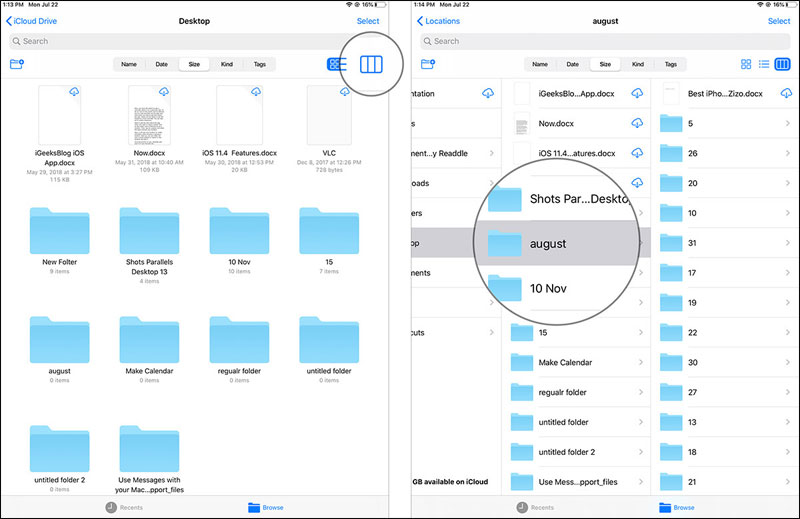
Task: Sort by Kind in Desktop window
Action: click(227, 64)
